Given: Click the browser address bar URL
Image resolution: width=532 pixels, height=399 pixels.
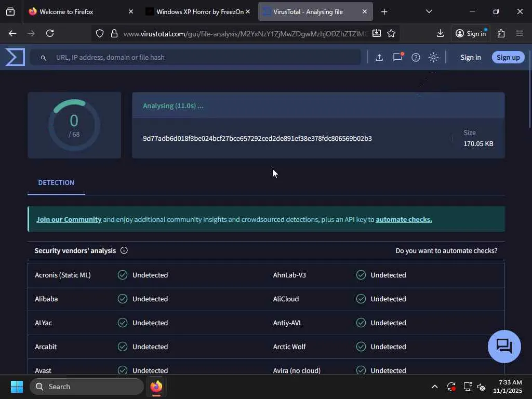Looking at the screenshot, I should (245, 34).
